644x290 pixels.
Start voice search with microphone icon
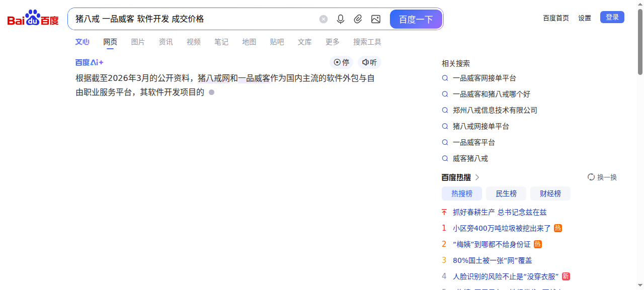coord(341,19)
